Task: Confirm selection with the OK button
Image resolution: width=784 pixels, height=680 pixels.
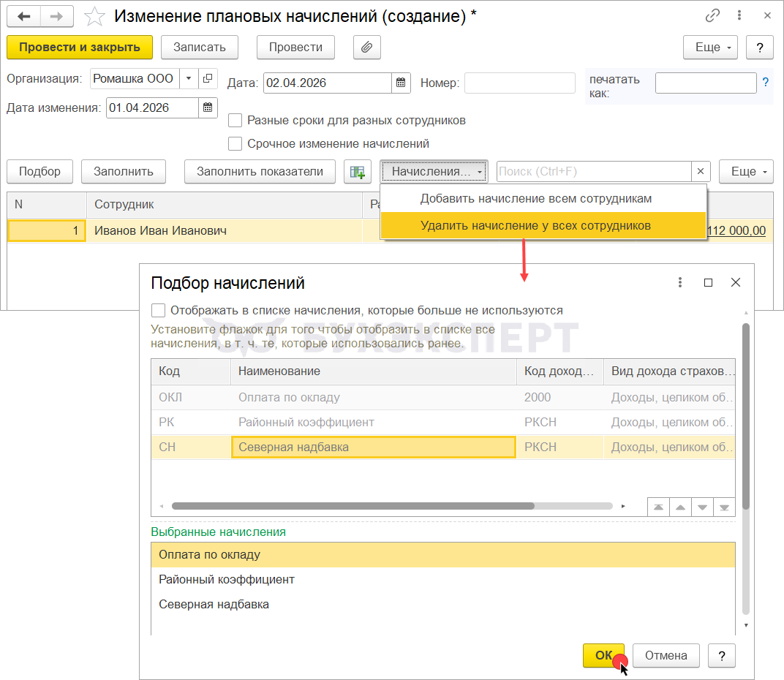Action: 603,655
